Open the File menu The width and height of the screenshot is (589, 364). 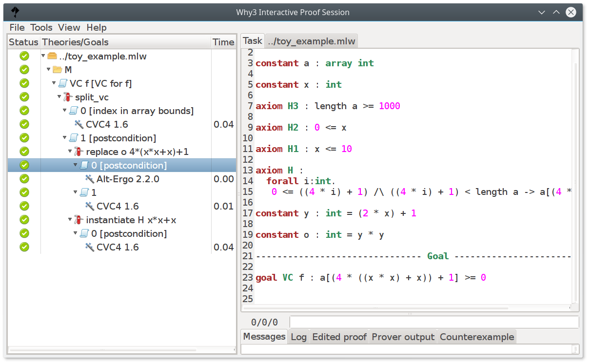pos(17,28)
